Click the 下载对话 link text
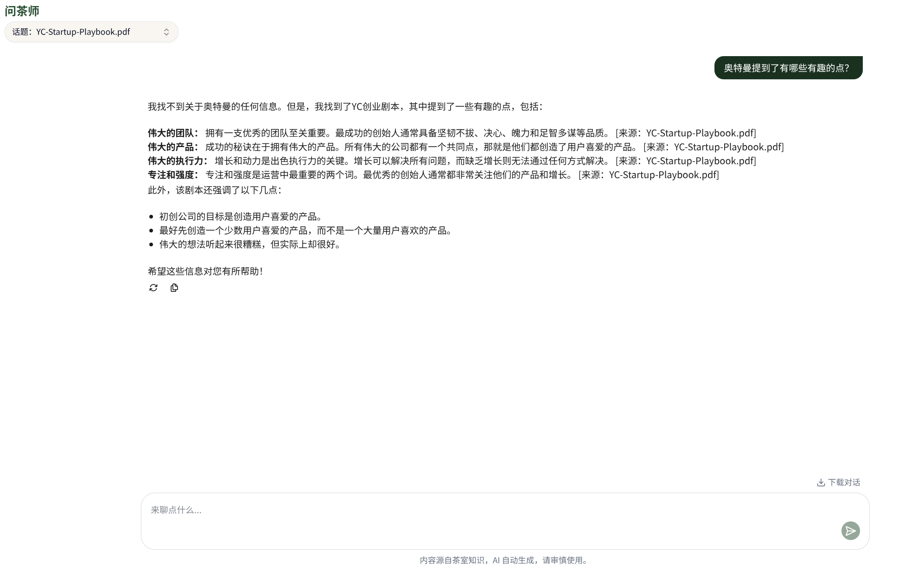The height and width of the screenshot is (566, 924). coord(844,482)
